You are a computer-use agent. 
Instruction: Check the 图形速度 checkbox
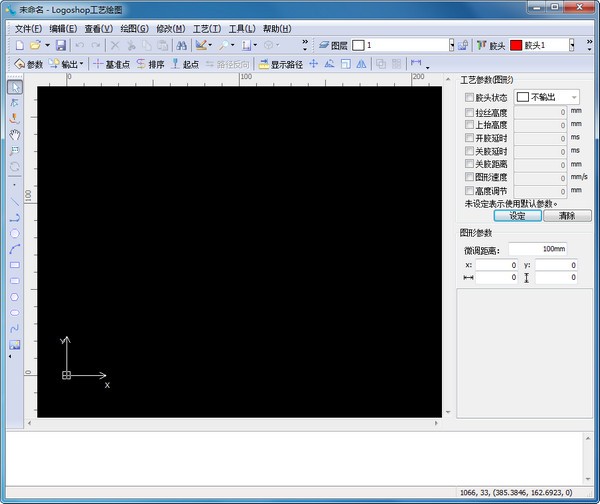[470, 177]
